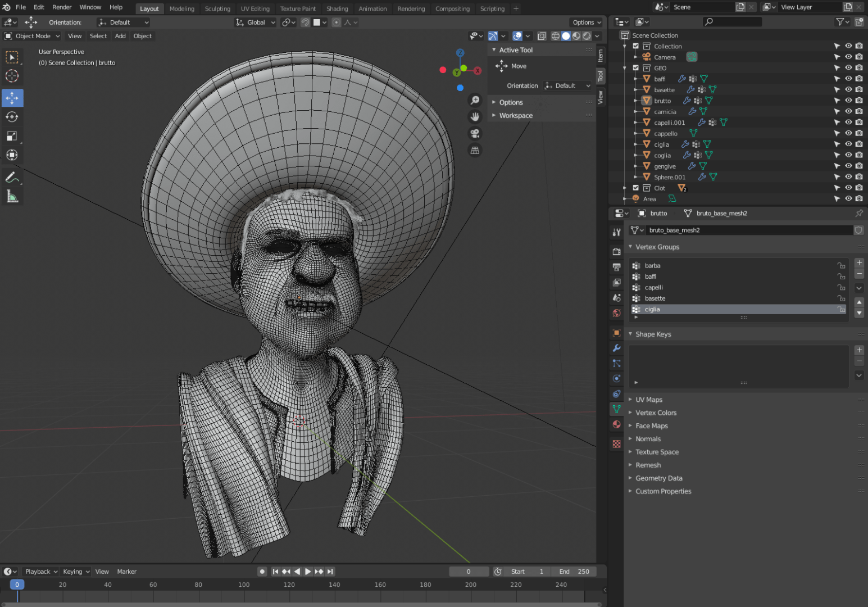Select the Select Box tool

click(x=12, y=57)
